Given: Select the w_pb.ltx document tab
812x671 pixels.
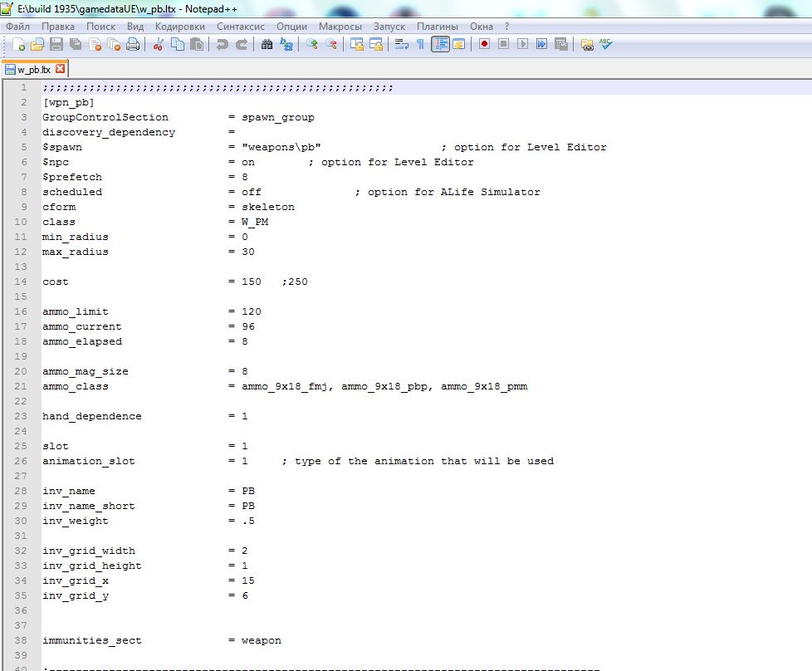Looking at the screenshot, I should point(33,70).
